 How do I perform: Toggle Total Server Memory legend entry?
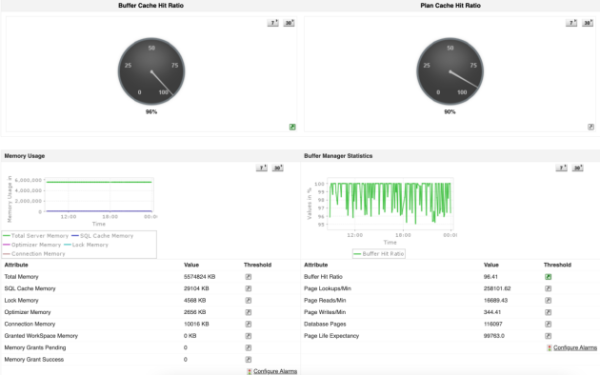coord(36,236)
